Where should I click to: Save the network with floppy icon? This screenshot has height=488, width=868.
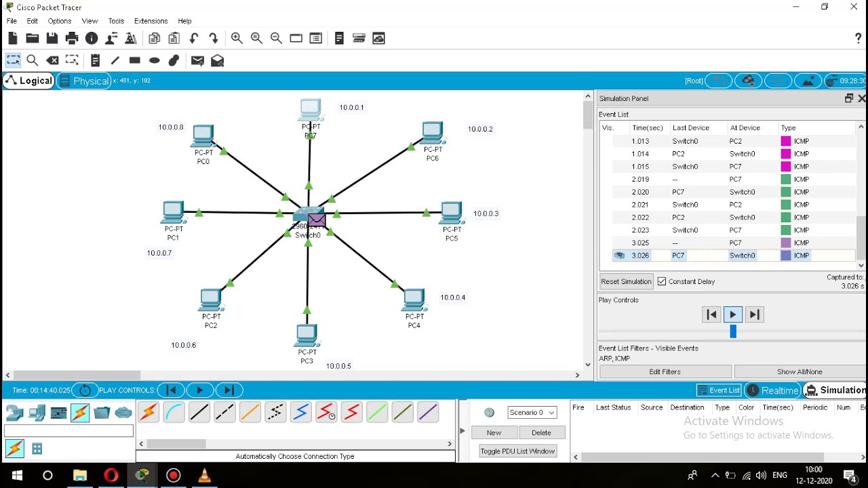52,39
